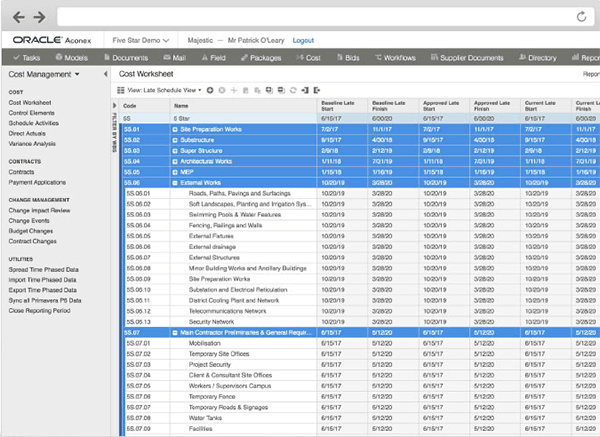600x437 pixels.
Task: Click the Logout link
Action: pos(303,40)
